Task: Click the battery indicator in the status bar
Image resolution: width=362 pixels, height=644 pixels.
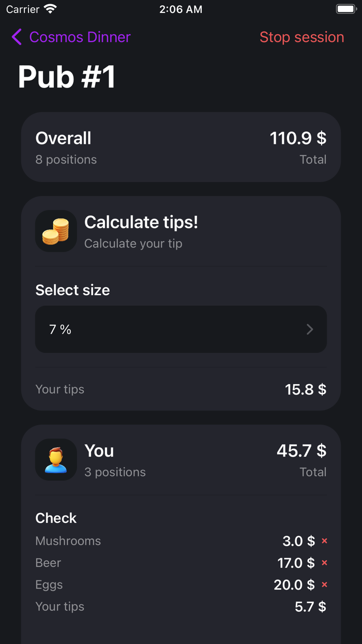Action: (345, 8)
